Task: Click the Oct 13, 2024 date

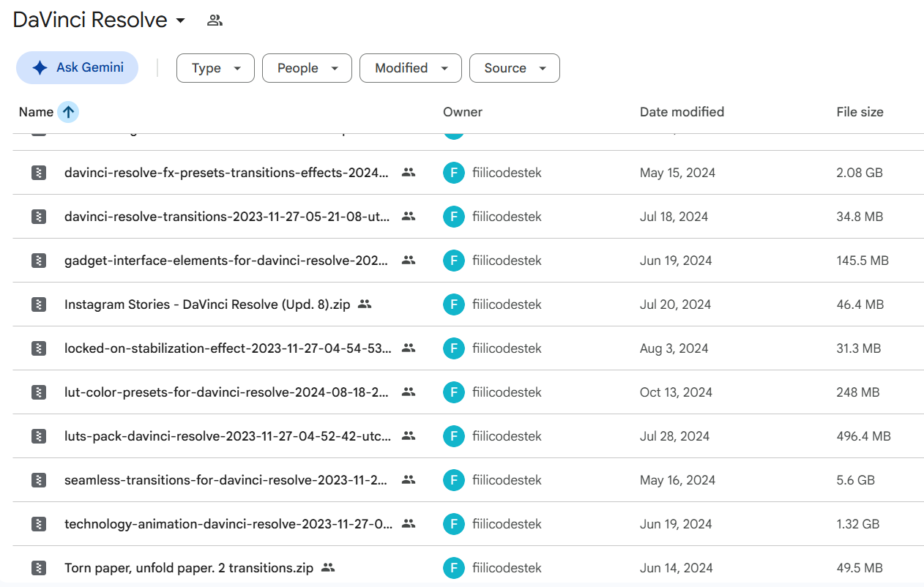Action: coord(676,392)
